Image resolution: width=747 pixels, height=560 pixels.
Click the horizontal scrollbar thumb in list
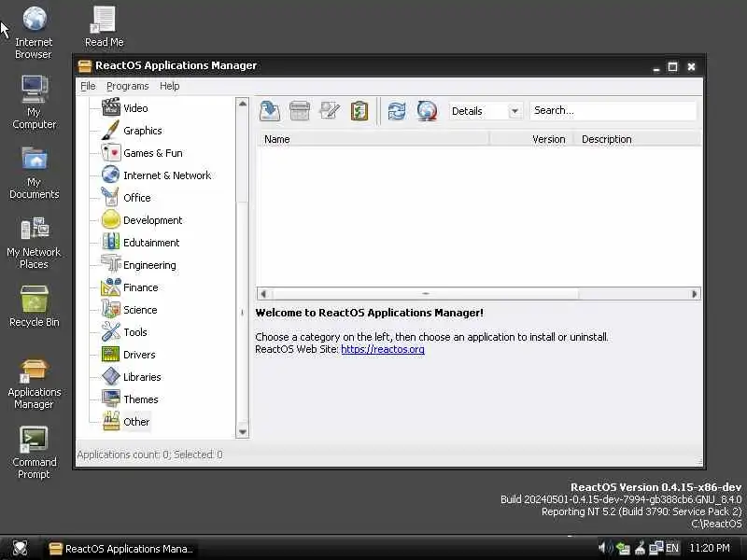pos(425,294)
